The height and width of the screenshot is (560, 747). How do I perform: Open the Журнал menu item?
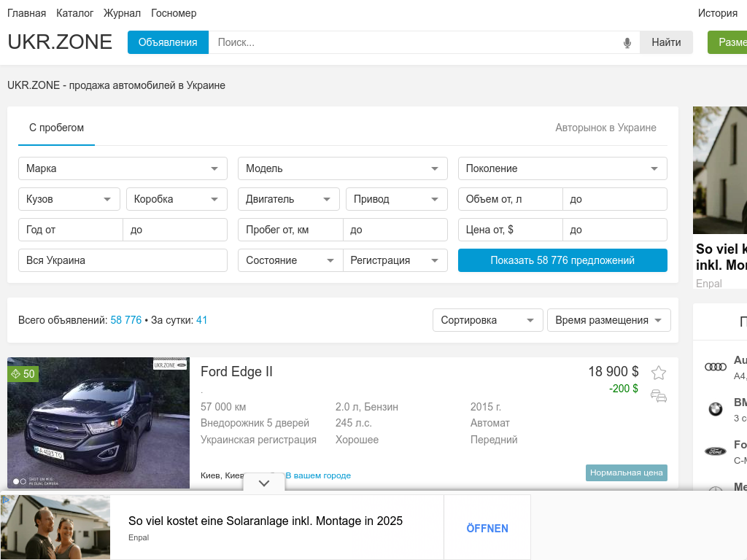pyautogui.click(x=122, y=13)
